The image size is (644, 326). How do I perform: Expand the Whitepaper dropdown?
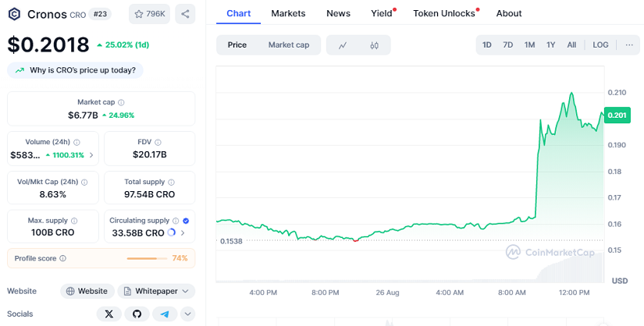[x=156, y=291]
